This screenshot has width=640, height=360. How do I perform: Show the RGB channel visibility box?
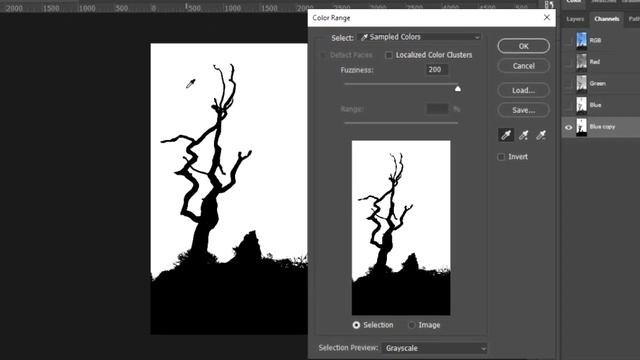569,41
